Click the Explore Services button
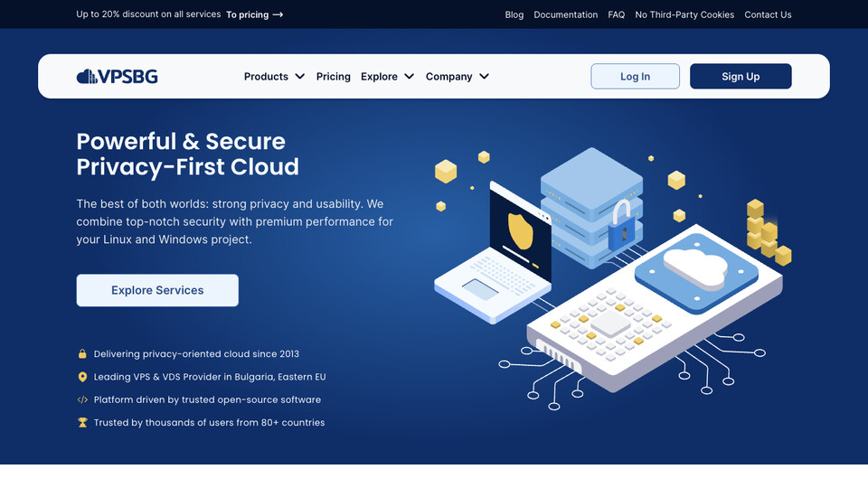Viewport: 868px width, 488px height. 157,290
